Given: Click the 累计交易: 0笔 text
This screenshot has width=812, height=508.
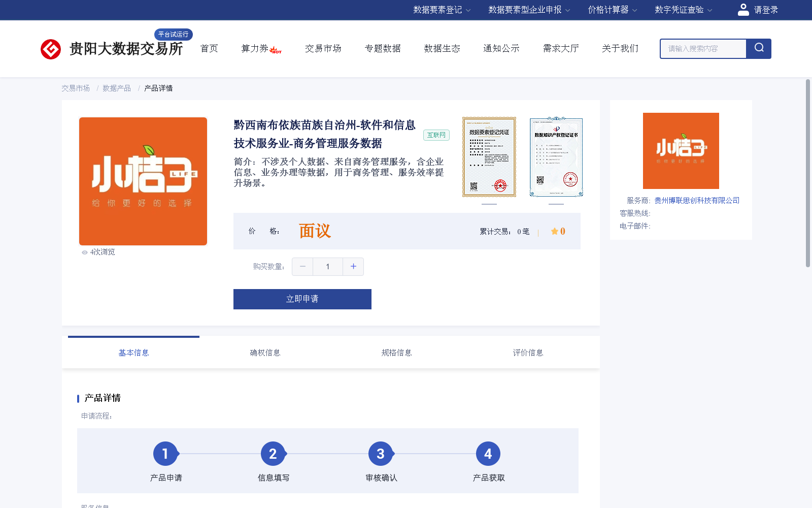Looking at the screenshot, I should (x=504, y=232).
